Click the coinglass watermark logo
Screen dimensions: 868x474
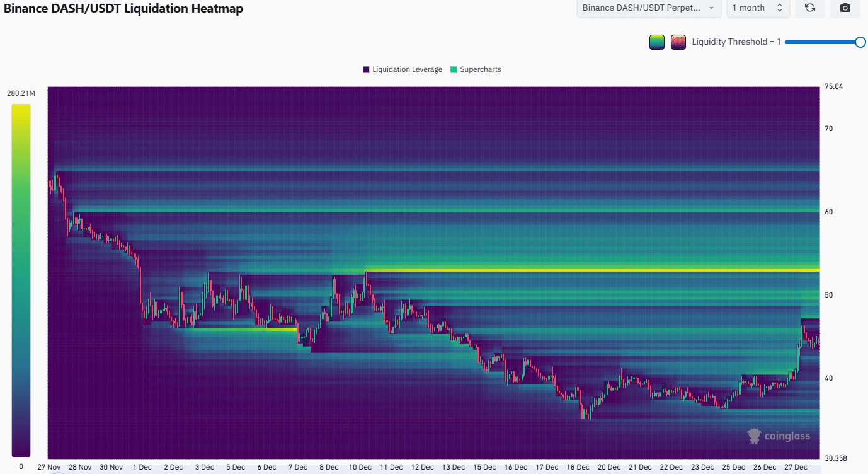point(779,436)
